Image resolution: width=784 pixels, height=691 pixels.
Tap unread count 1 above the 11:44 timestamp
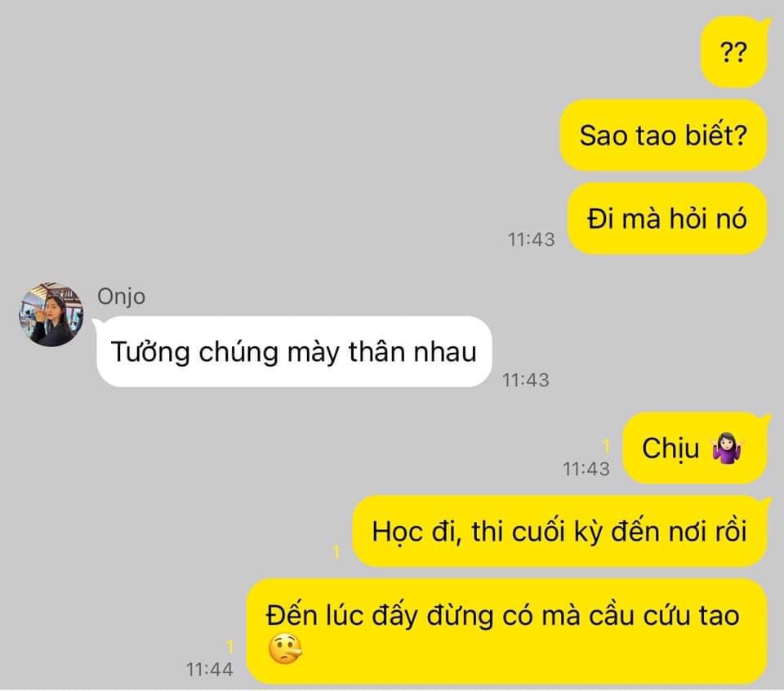[230, 647]
